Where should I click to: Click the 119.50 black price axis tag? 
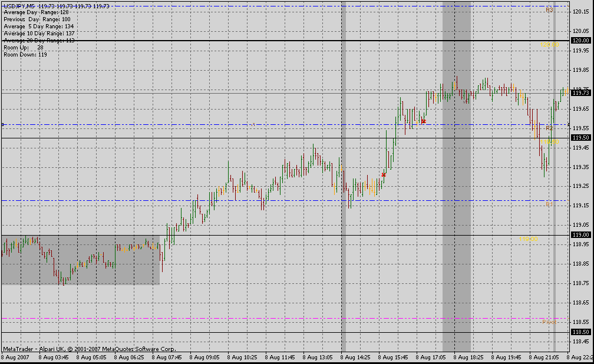pyautogui.click(x=580, y=138)
